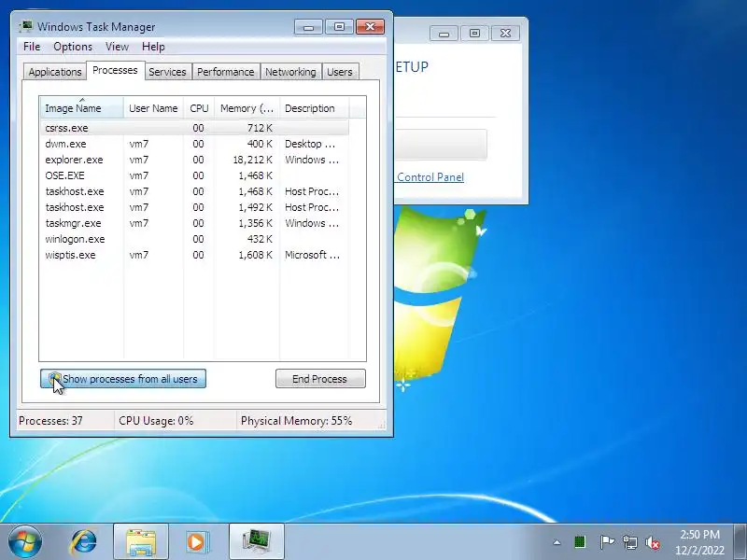
Task: Open the View menu
Action: [x=118, y=47]
